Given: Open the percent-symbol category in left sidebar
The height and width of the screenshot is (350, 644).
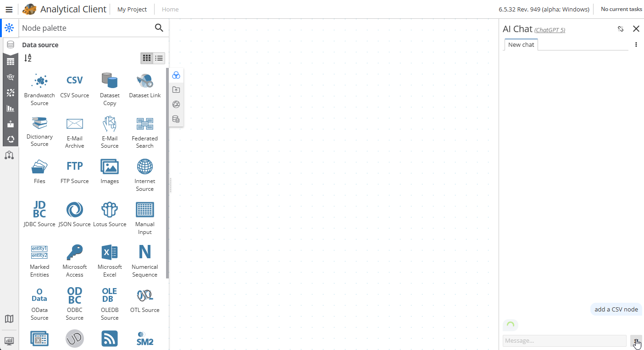Looking at the screenshot, I should 10,93.
